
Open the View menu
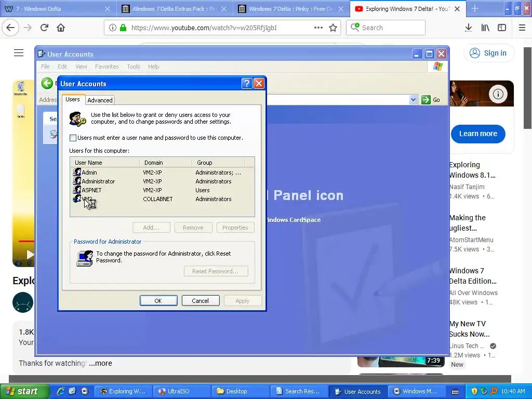[81, 66]
